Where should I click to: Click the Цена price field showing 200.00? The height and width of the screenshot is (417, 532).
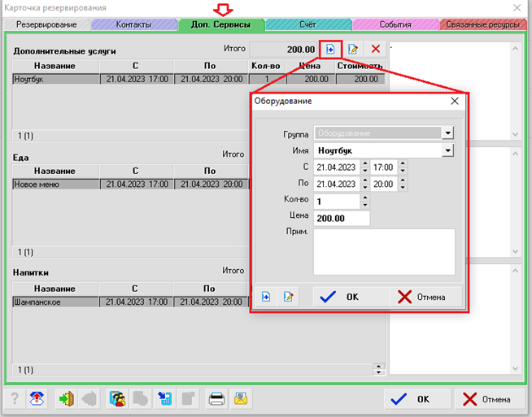point(342,219)
